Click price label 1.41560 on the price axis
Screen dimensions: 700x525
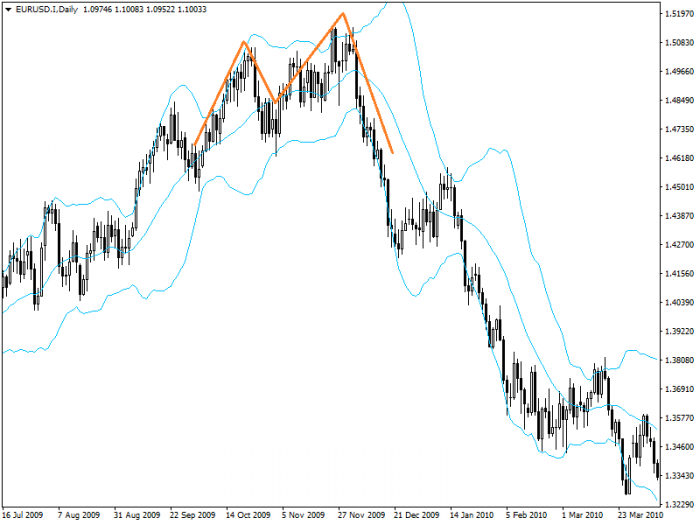click(x=679, y=273)
